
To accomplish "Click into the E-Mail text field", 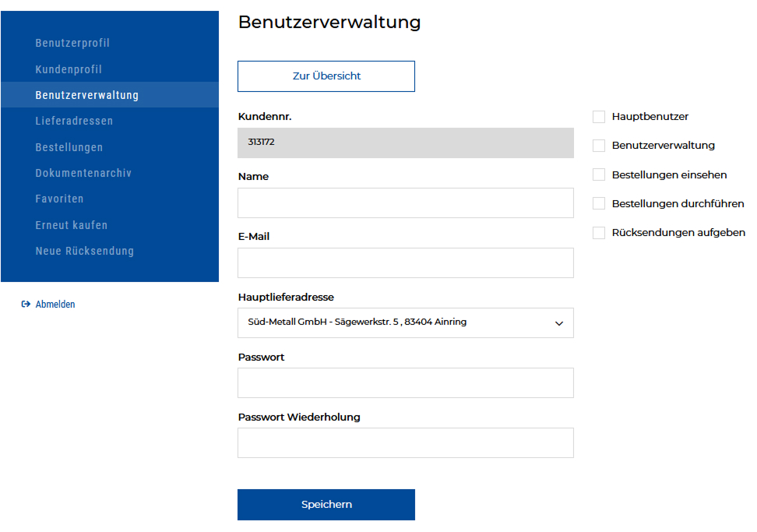I will (x=405, y=262).
